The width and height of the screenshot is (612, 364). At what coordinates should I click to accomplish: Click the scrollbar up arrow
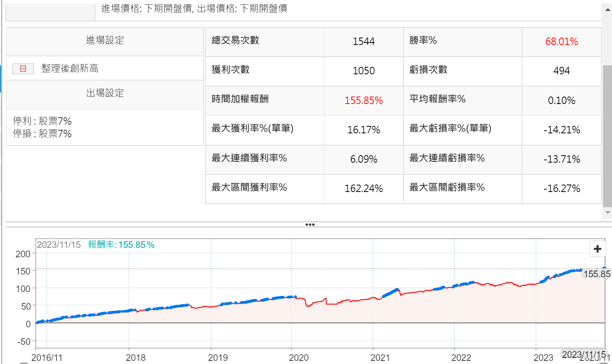point(607,9)
